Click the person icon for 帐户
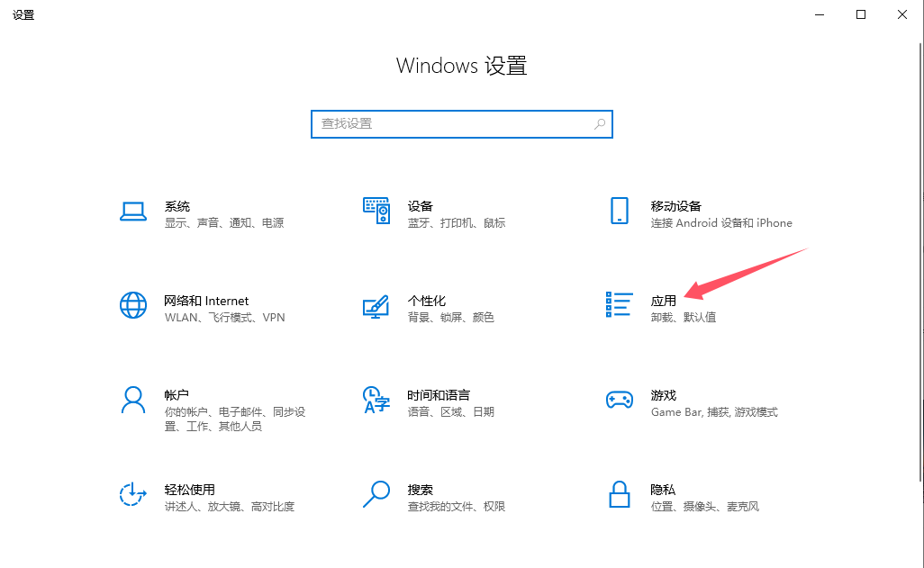Viewport: 924px width, 568px height. (x=133, y=400)
